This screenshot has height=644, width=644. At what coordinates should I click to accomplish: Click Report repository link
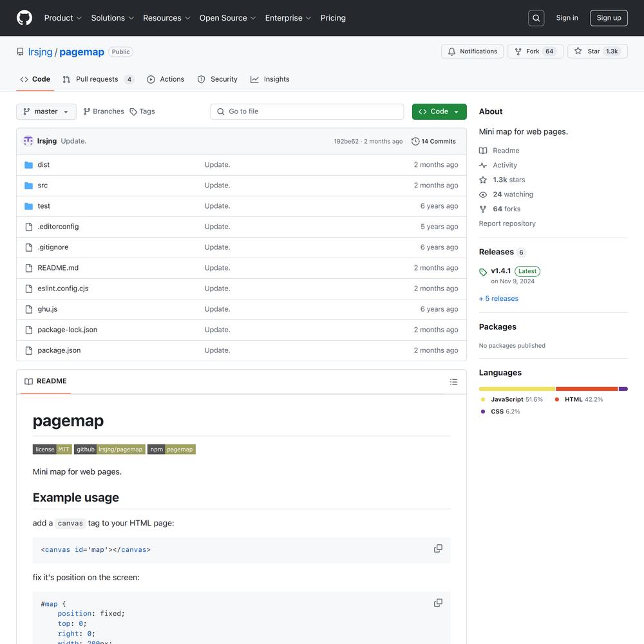[507, 224]
